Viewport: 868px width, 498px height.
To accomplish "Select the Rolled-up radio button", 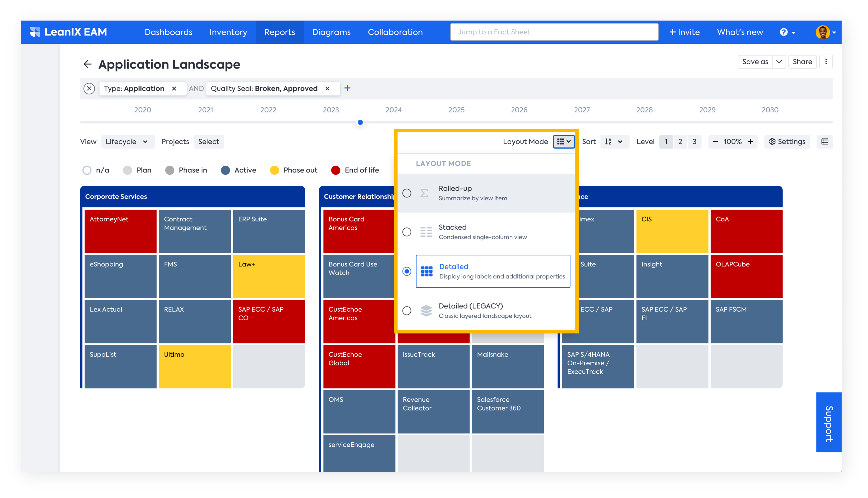I will 406,193.
